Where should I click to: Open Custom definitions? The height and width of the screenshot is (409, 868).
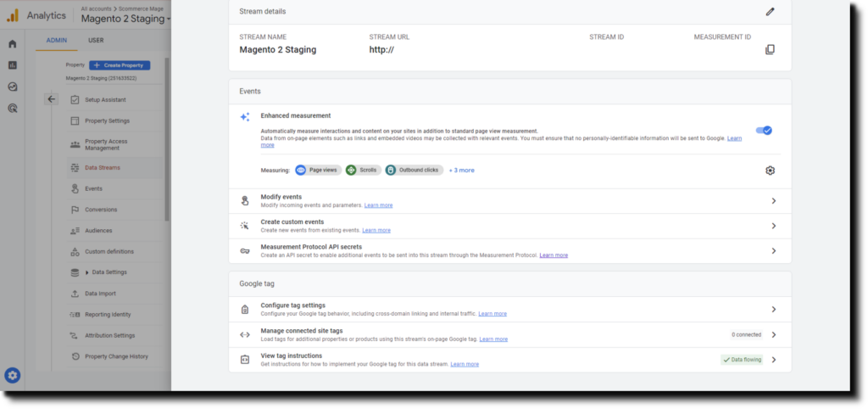coord(109,252)
